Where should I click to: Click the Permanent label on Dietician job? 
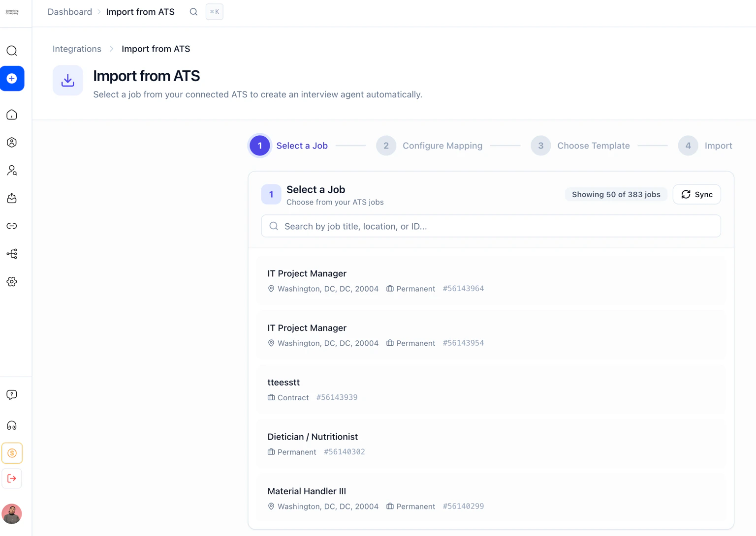coord(292,452)
